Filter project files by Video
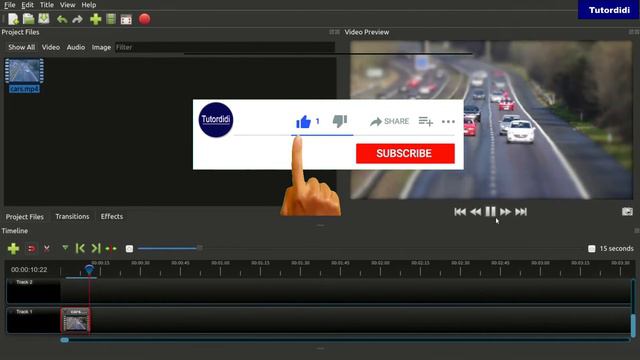640x360 pixels. pyautogui.click(x=51, y=47)
